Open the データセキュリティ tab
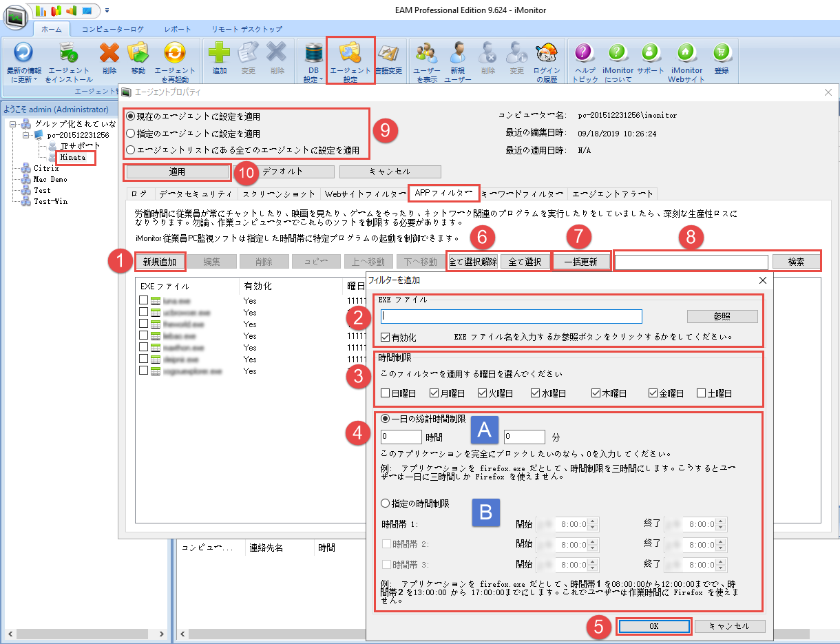The width and height of the screenshot is (840, 644). click(196, 194)
